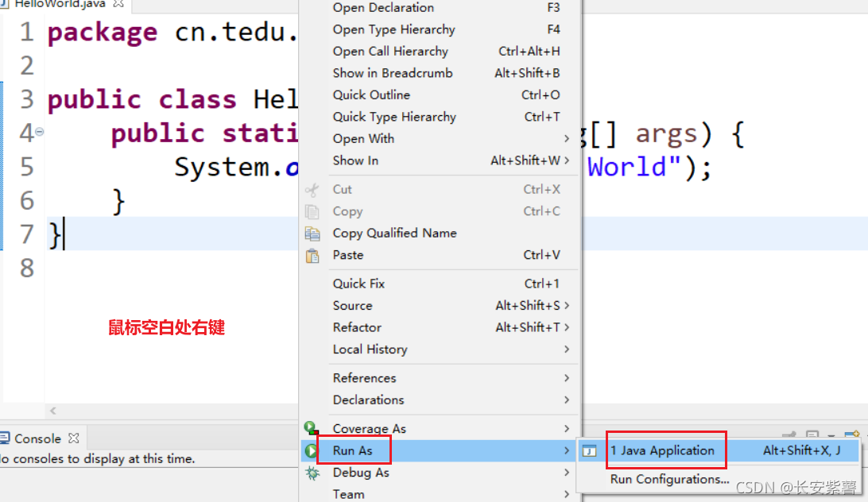868x502 pixels.
Task: Expand the Refactor submenu arrow
Action: point(567,328)
